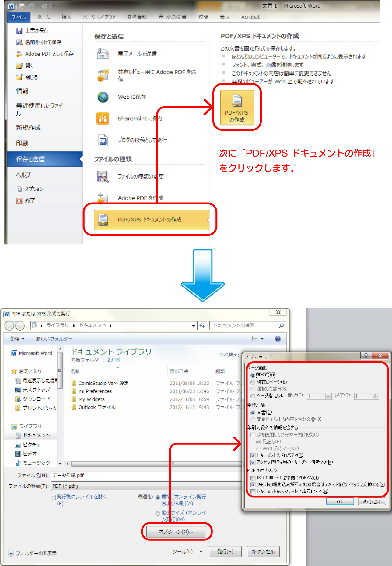Image resolution: width=392 pixels, height=566 pixels.
Task: Select すべて(A) page range radio
Action: pyautogui.click(x=253, y=375)
